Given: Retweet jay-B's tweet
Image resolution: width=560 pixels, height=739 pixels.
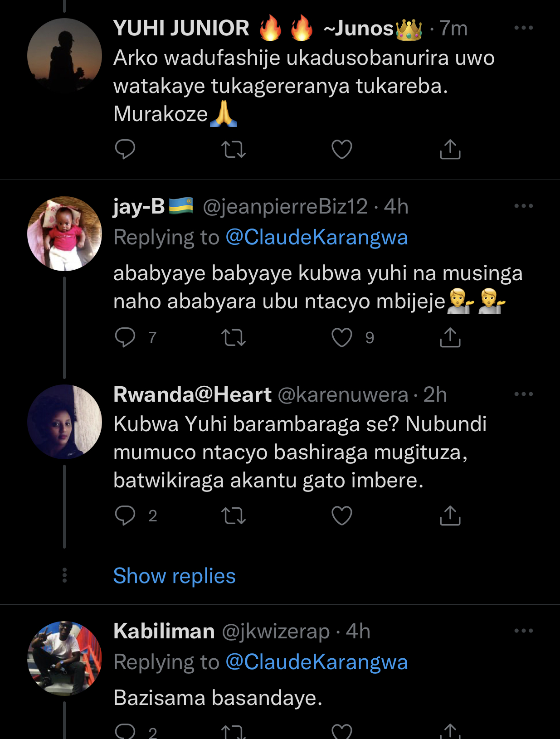Looking at the screenshot, I should click(234, 337).
